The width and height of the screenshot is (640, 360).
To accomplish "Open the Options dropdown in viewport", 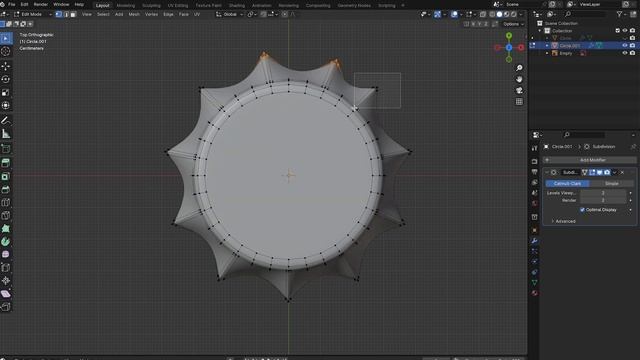I will click(x=513, y=24).
